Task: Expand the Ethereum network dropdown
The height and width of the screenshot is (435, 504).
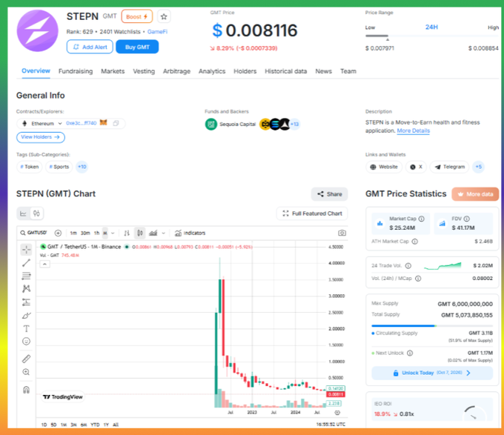Action: click(x=60, y=123)
